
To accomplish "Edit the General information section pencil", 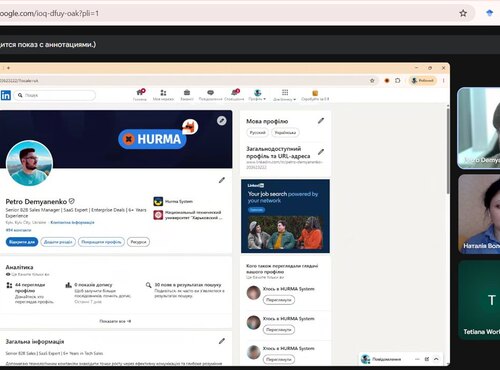I will 222,341.
